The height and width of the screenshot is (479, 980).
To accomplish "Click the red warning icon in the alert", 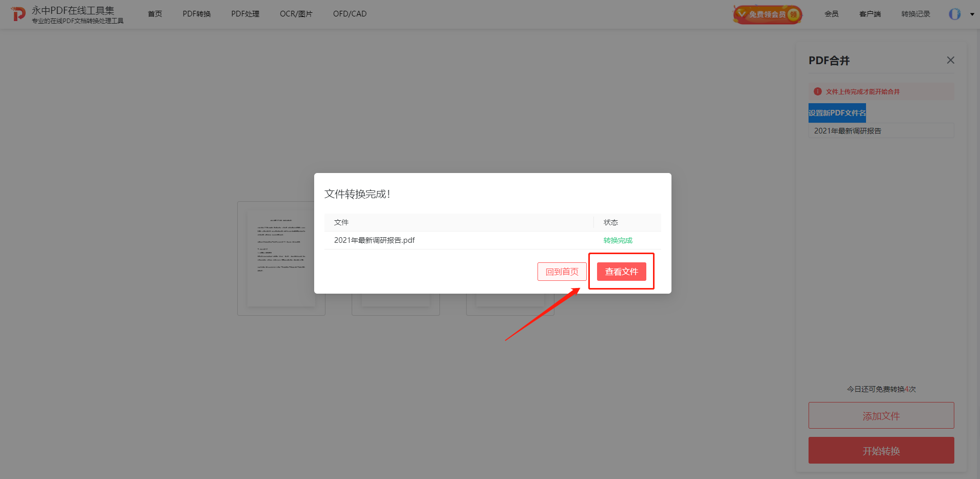I will tap(817, 91).
